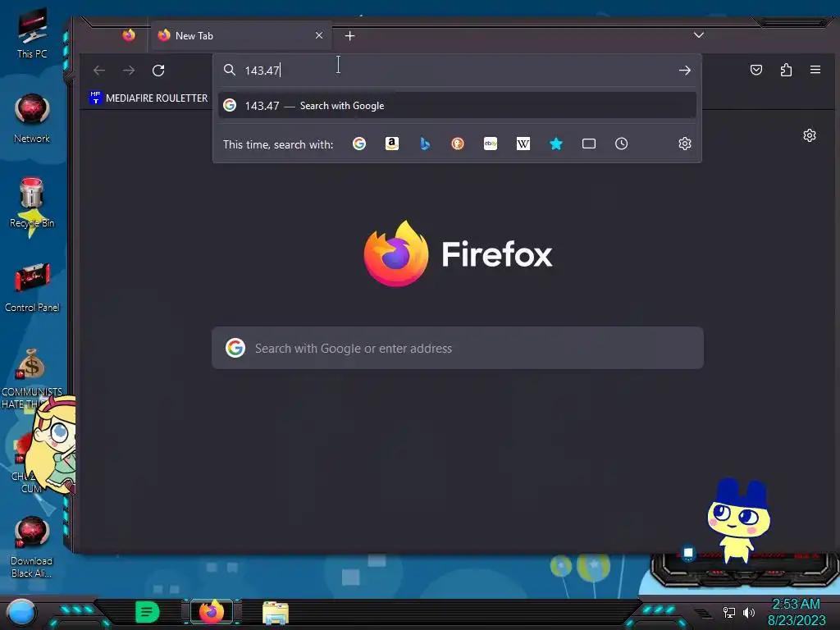Open network status tray icon
This screenshot has width=840, height=630.
[x=729, y=612]
